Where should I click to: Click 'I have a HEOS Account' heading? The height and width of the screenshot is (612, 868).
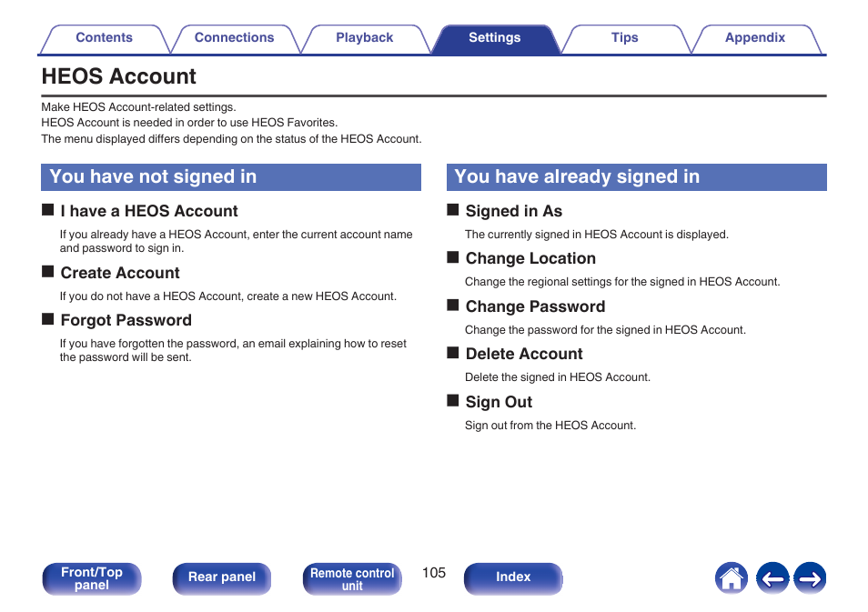pos(149,211)
